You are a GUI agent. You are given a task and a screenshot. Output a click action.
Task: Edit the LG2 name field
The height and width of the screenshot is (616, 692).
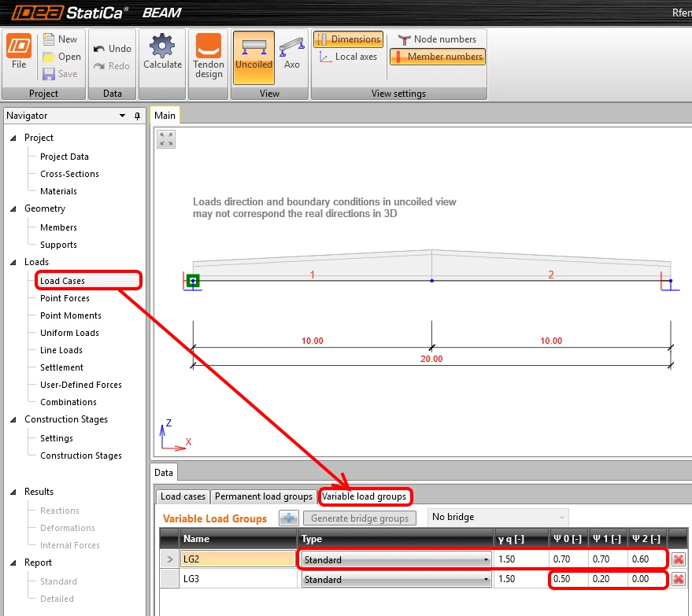pos(238,559)
